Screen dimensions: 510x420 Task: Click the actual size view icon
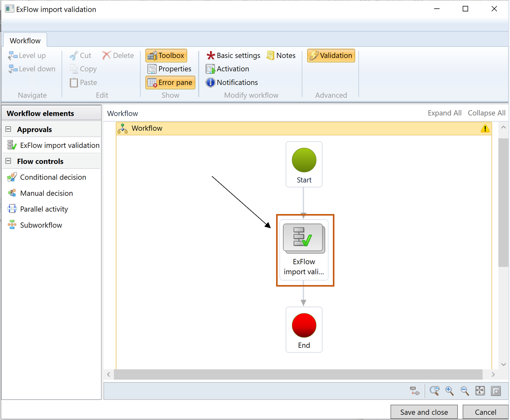coord(496,391)
